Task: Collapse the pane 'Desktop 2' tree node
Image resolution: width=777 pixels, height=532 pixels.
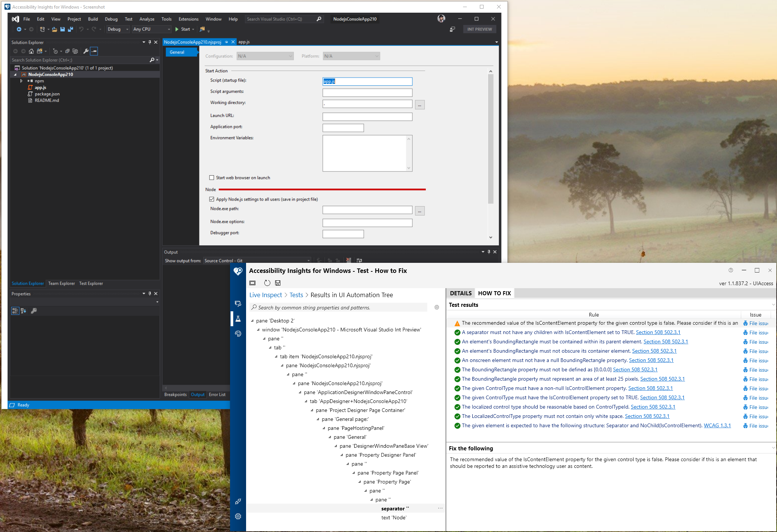Action: pos(252,321)
